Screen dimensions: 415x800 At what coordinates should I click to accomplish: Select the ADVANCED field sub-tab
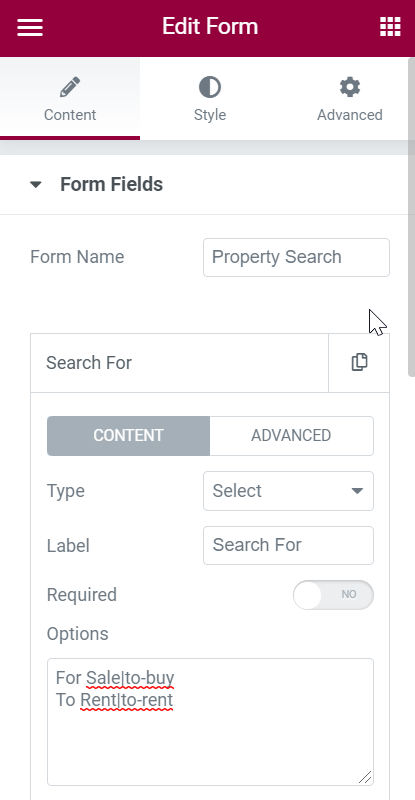[x=291, y=436]
